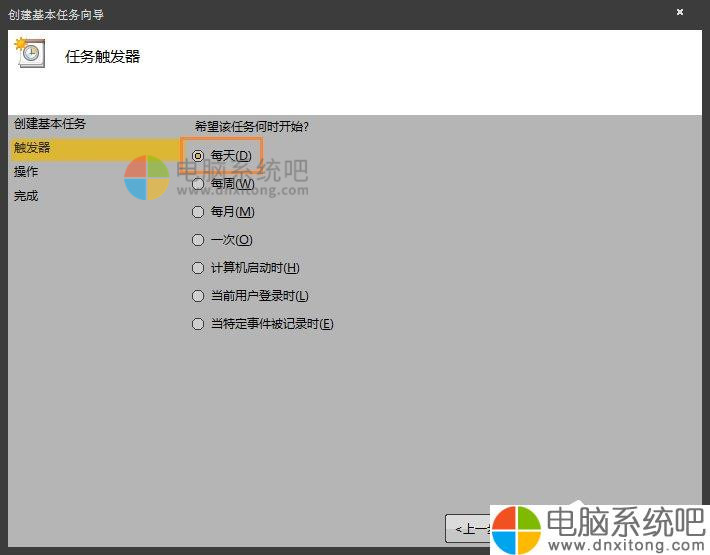Click the colorful logo in the bottom-right watermark
Screen dimensions: 710x555
[x=519, y=527]
